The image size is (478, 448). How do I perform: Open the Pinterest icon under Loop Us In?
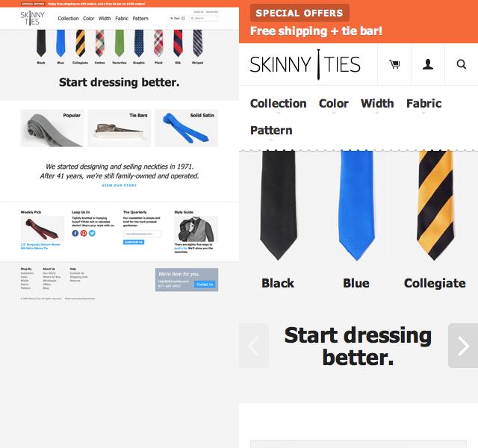click(x=84, y=233)
